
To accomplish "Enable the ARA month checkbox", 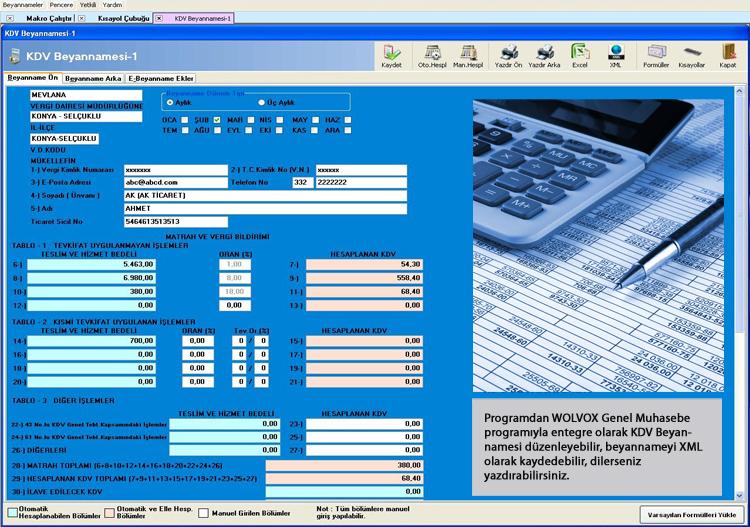I will 345,130.
